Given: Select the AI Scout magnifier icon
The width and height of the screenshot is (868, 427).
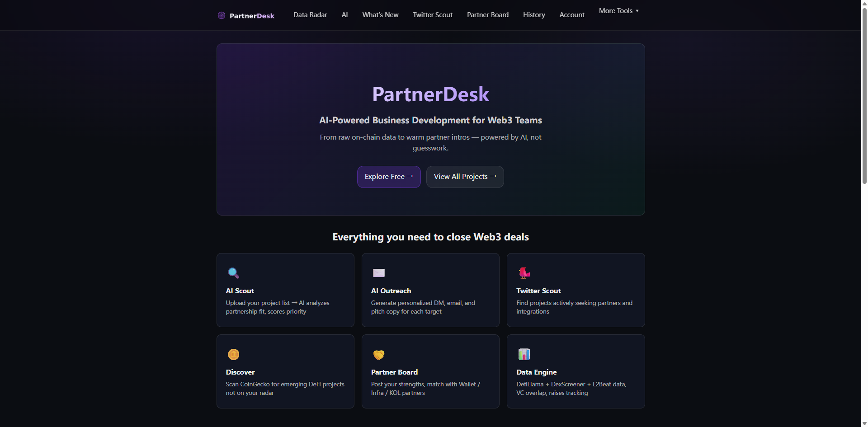Looking at the screenshot, I should pyautogui.click(x=234, y=272).
